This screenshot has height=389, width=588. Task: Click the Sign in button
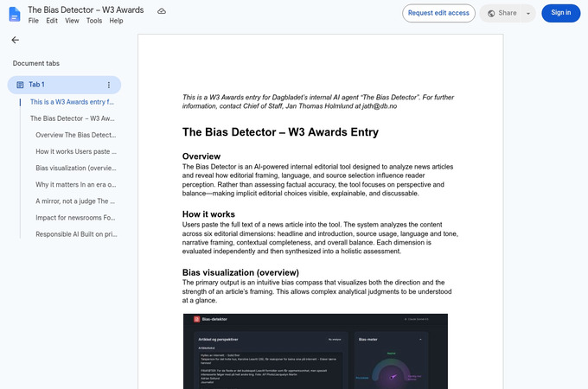click(560, 13)
